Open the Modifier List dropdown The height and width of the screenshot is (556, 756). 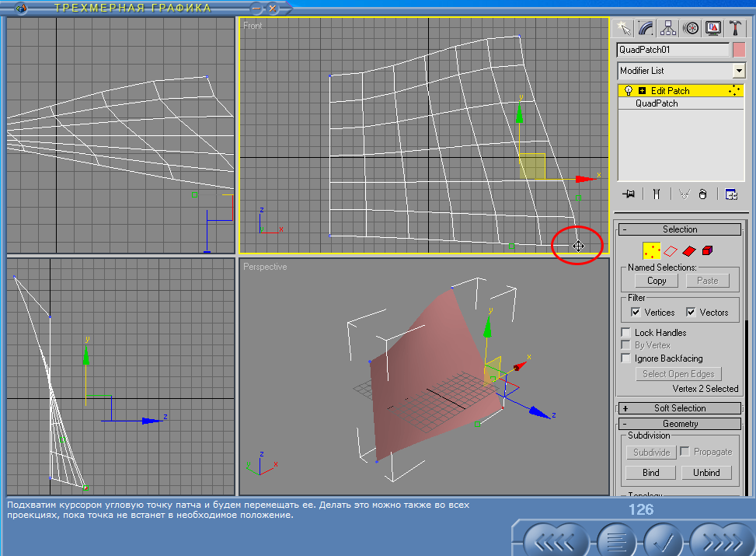[739, 71]
